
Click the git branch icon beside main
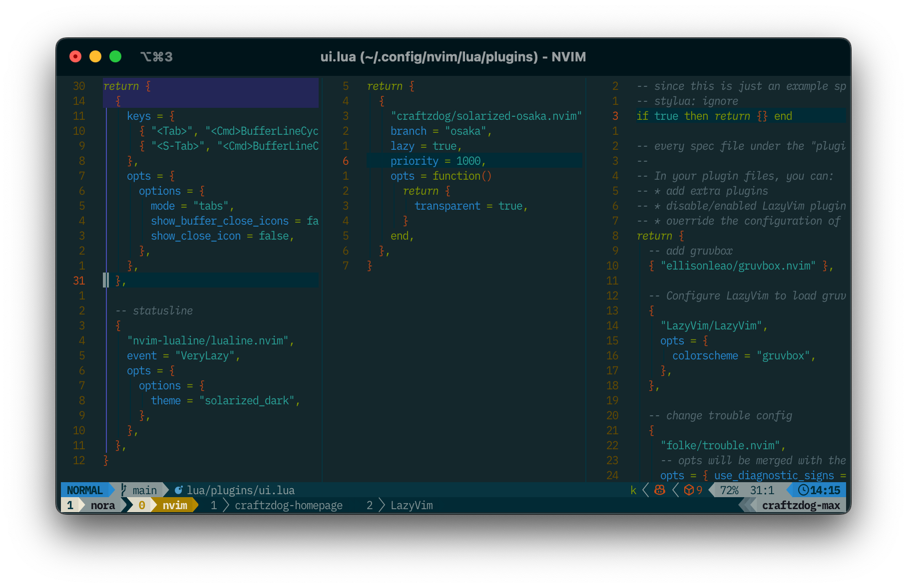pos(124,490)
